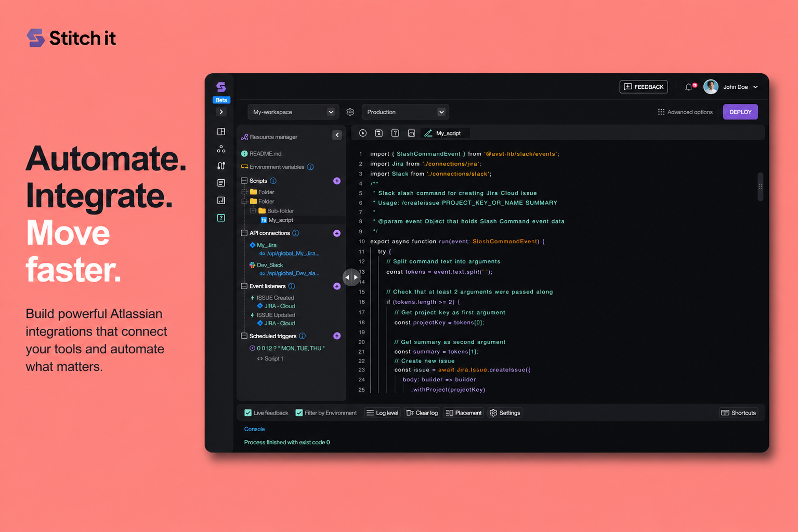This screenshot has height=532, width=798.
Task: Add a new event listener
Action: pyautogui.click(x=337, y=286)
